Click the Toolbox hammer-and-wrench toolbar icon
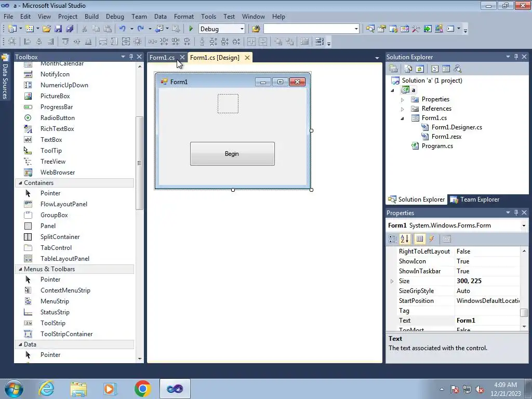 coord(416,29)
